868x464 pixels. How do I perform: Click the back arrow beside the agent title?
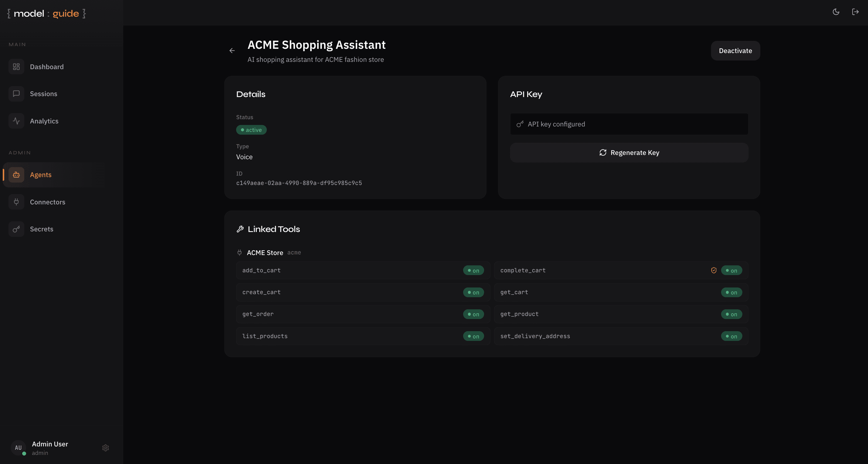point(232,51)
